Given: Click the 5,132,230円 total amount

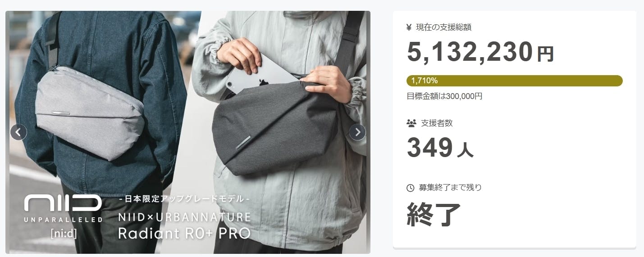Looking at the screenshot, I should coord(480,52).
